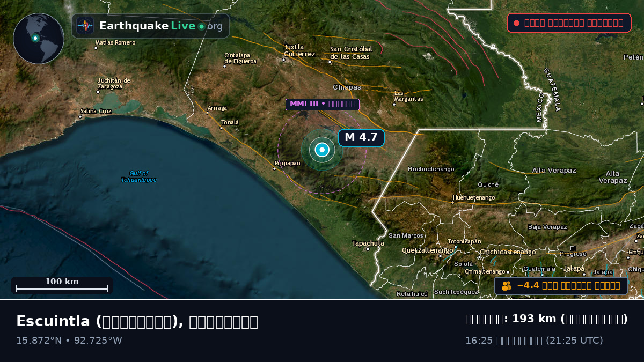644x362 pixels.
Task: Click the Arriaga town label
Action: tap(217, 108)
